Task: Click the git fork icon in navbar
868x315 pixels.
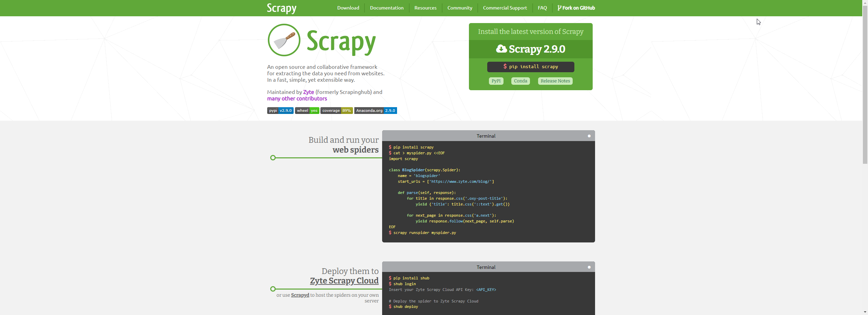Action: coord(559,8)
